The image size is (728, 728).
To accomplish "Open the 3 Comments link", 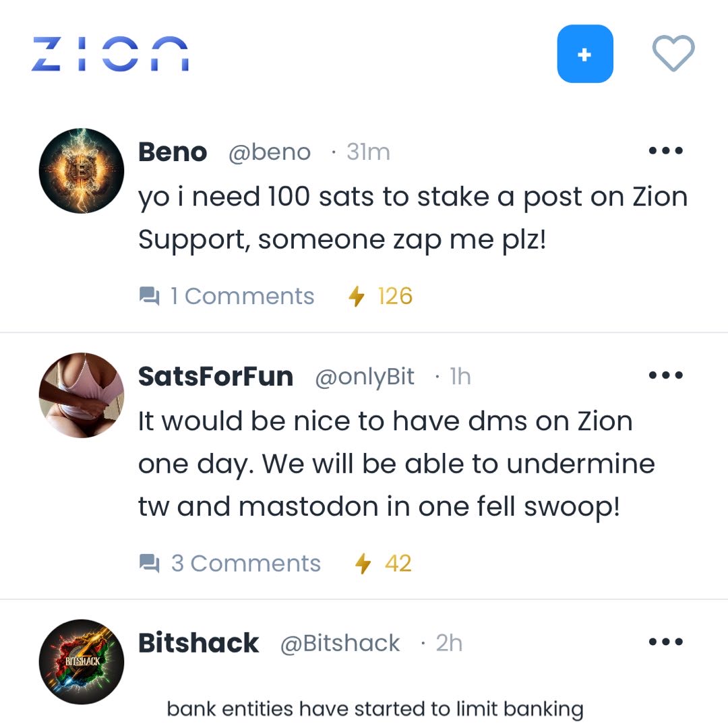I will (x=245, y=563).
